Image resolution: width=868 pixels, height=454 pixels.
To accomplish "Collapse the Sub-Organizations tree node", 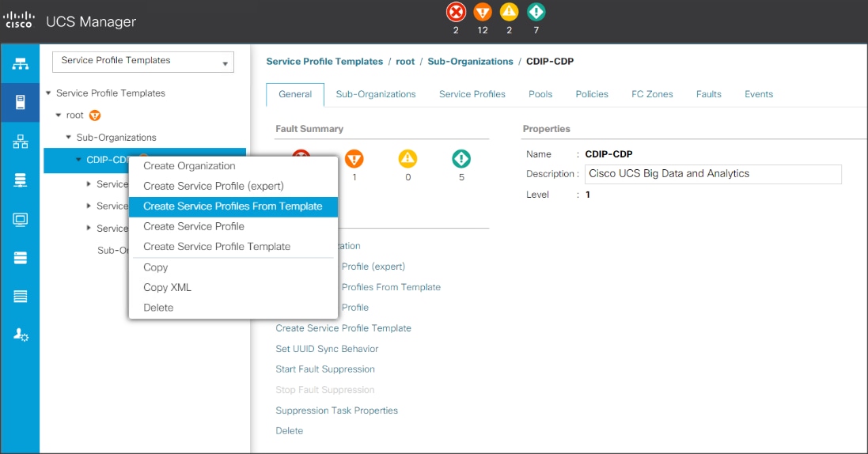I will pyautogui.click(x=69, y=138).
